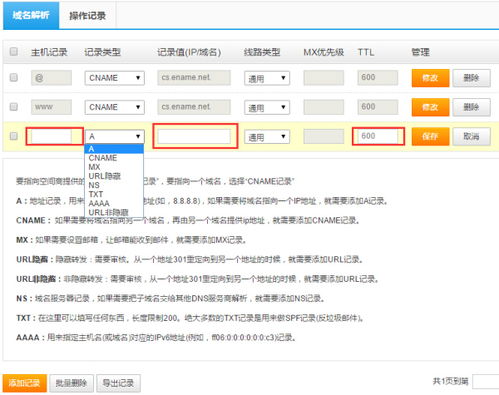Click the 记录值(IP/域名) column header
499x395 pixels.
pos(189,52)
